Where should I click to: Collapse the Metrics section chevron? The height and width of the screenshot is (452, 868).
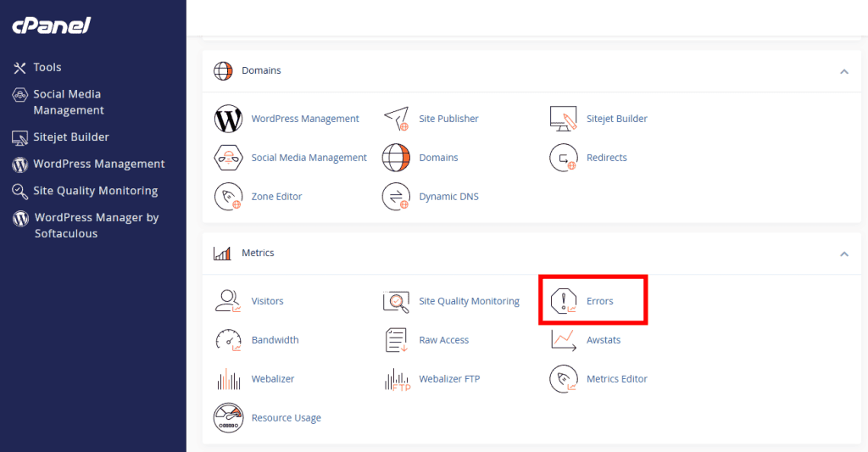click(844, 254)
